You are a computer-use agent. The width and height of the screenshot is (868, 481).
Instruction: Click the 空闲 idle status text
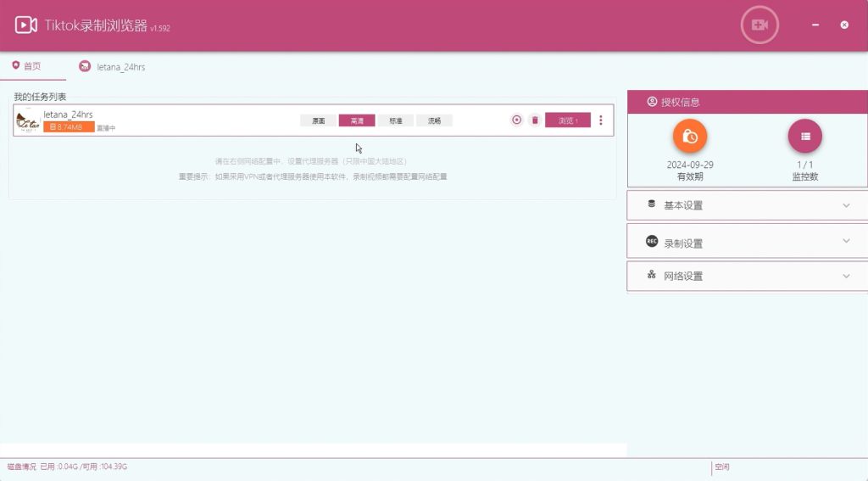(722, 467)
